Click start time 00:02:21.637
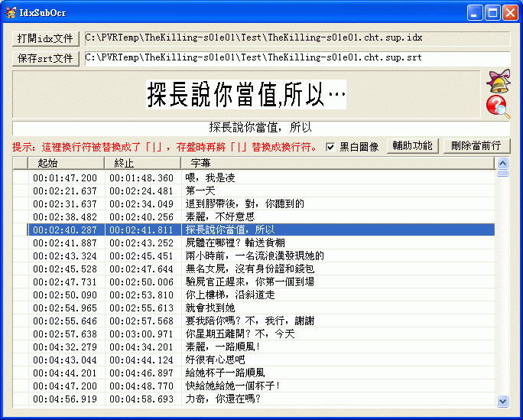 point(65,191)
